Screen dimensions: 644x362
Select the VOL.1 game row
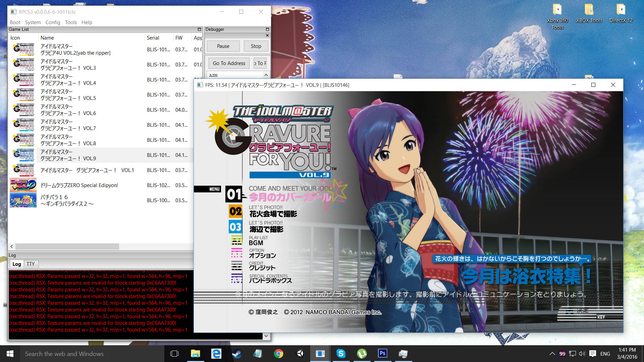click(x=101, y=170)
